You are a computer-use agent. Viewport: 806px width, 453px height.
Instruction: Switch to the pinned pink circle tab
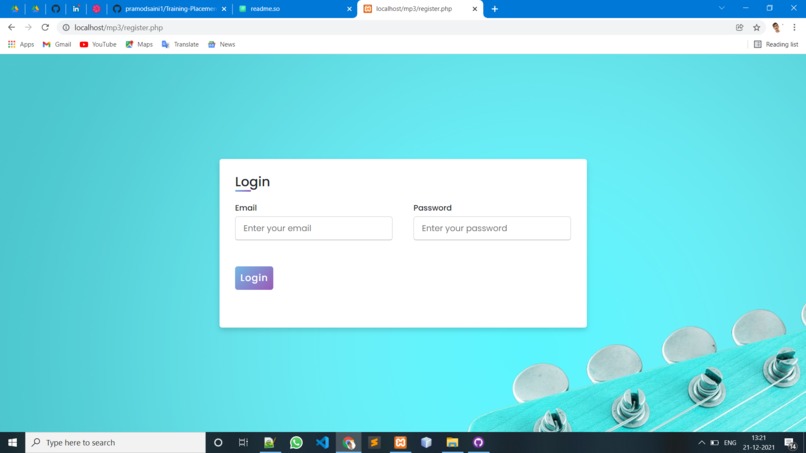tap(96, 9)
